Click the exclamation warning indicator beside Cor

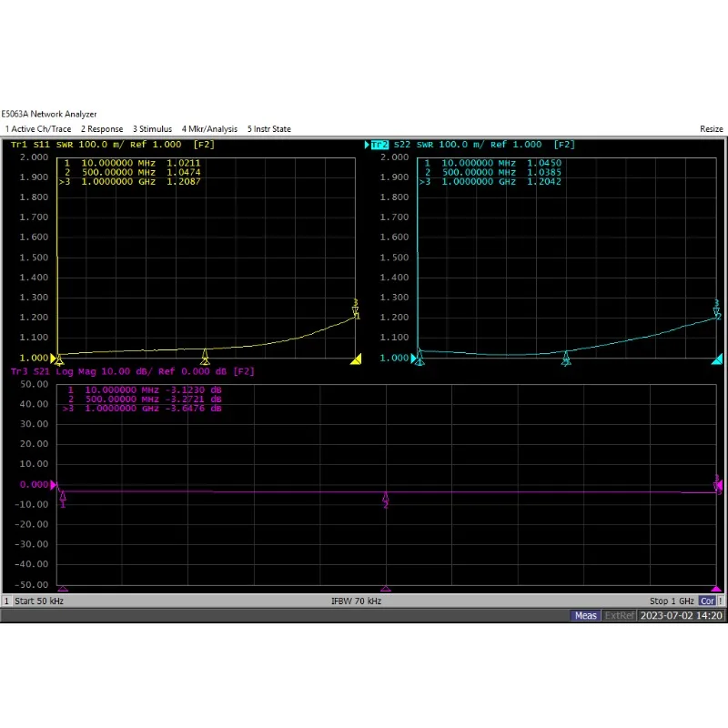click(x=721, y=602)
